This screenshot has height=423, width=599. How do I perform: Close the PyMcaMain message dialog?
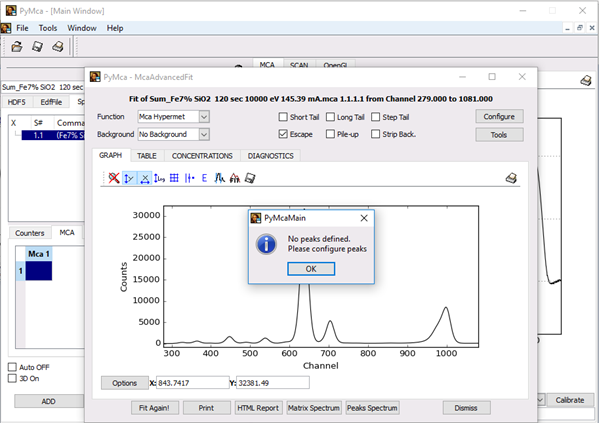364,218
